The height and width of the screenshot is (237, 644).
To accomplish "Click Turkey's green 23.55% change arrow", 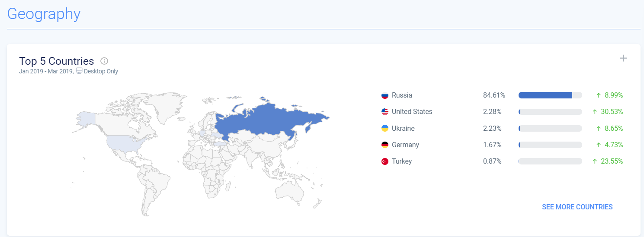I will (x=595, y=161).
